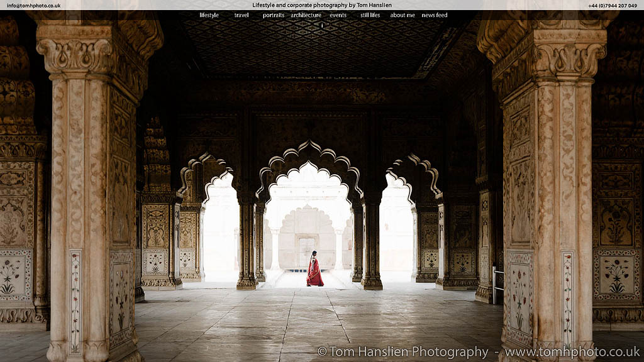Click the site title by Tom Hanslien
Image resolution: width=644 pixels, height=362 pixels.
pyautogui.click(x=322, y=5)
